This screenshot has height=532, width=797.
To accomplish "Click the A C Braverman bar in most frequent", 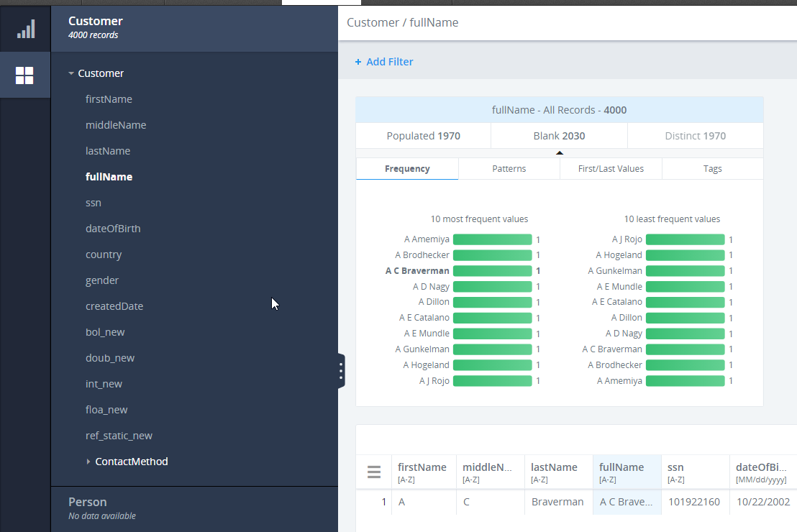I will coord(493,271).
